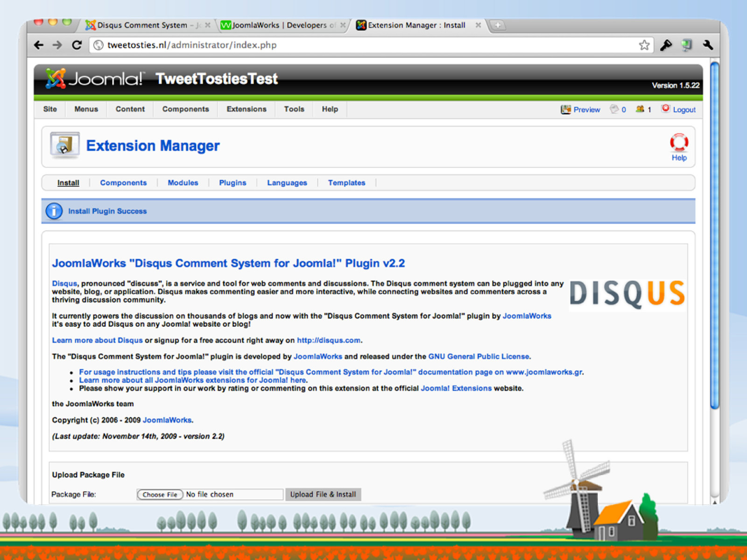Select the Languages submenu tab
The width and height of the screenshot is (747, 560).
(287, 183)
